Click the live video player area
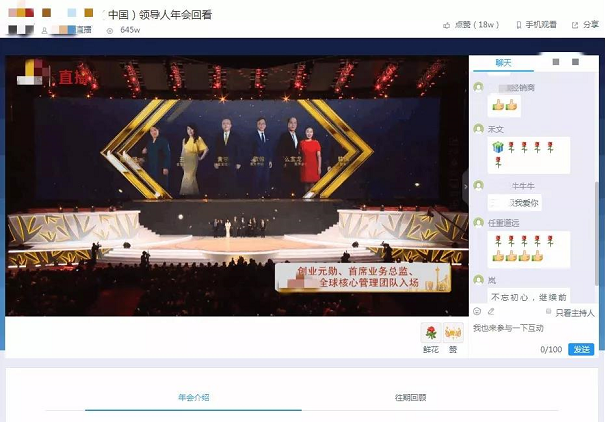Image resolution: width=605 pixels, height=422 pixels. point(236,185)
